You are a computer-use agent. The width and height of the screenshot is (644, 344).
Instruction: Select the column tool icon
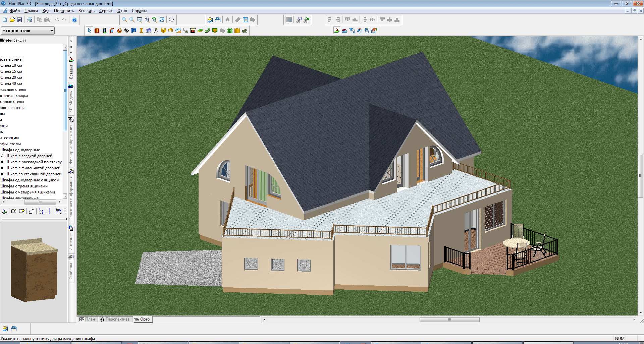(x=141, y=31)
